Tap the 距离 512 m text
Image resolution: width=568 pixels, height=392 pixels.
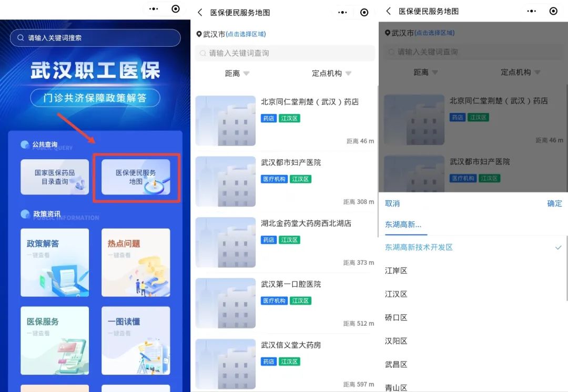(359, 324)
